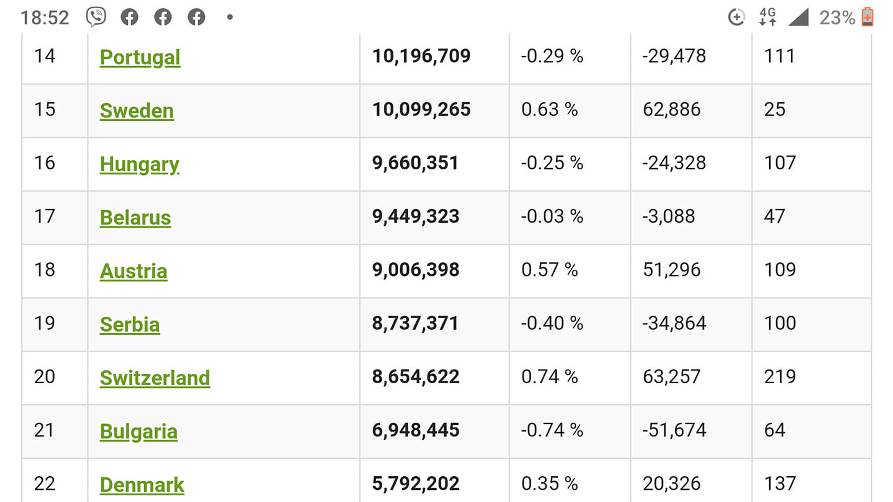Viewport: 893px width, 502px height.
Task: Tap the 4G network indicator icon
Action: (767, 17)
